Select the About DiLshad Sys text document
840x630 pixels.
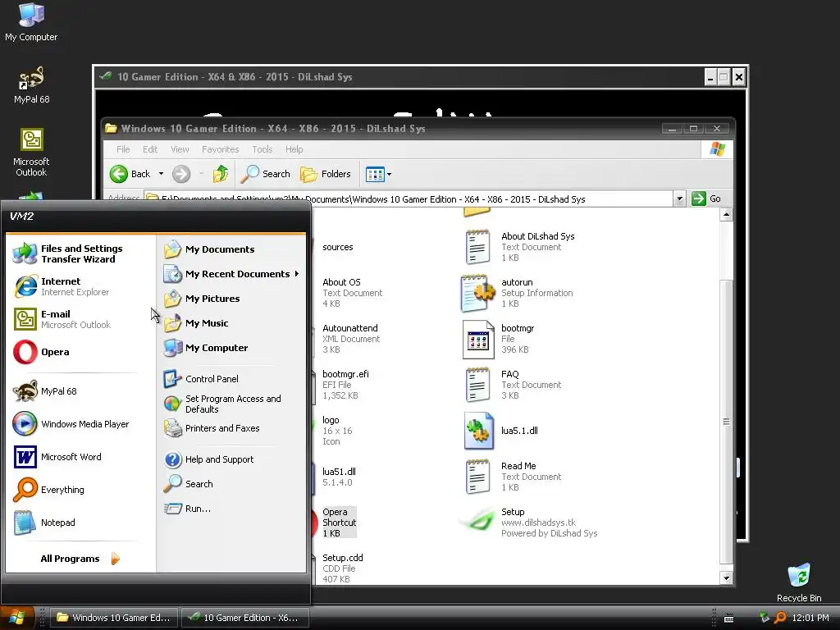coord(519,247)
